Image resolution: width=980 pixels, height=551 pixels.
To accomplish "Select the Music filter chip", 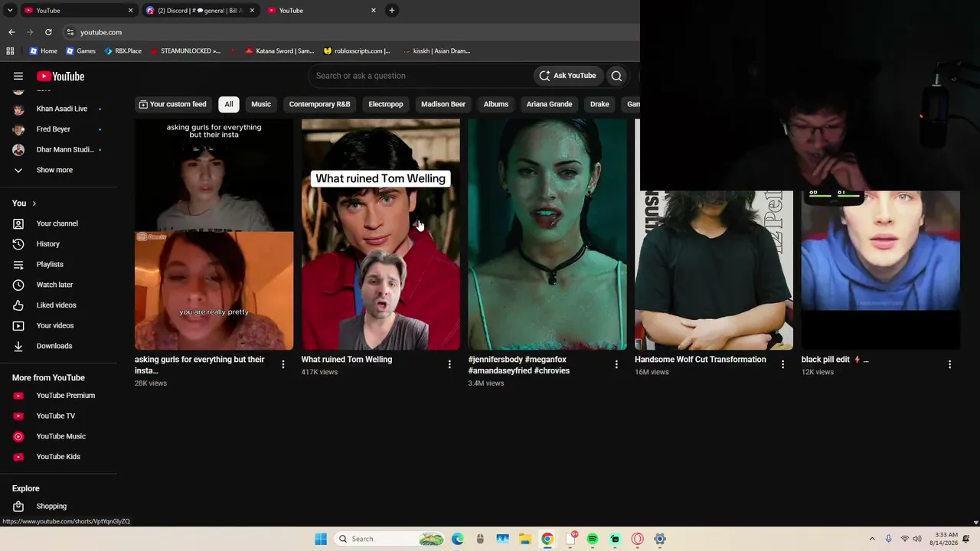I will [x=261, y=104].
